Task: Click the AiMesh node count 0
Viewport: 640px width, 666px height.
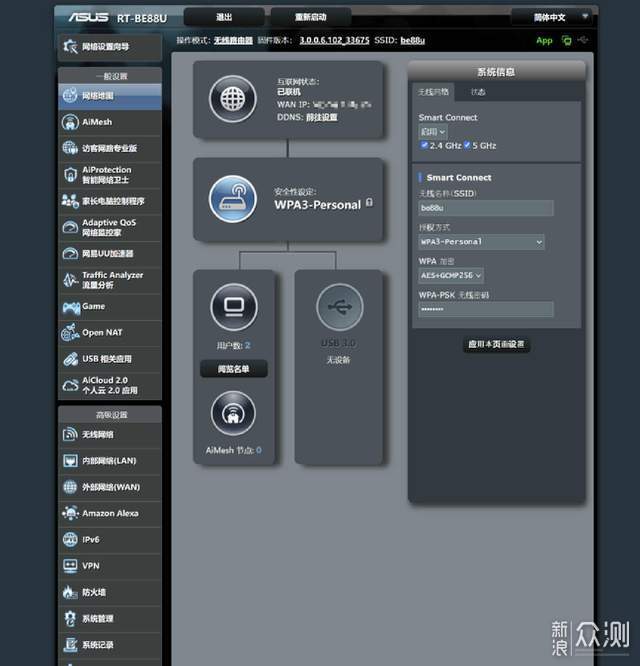Action: [259, 450]
